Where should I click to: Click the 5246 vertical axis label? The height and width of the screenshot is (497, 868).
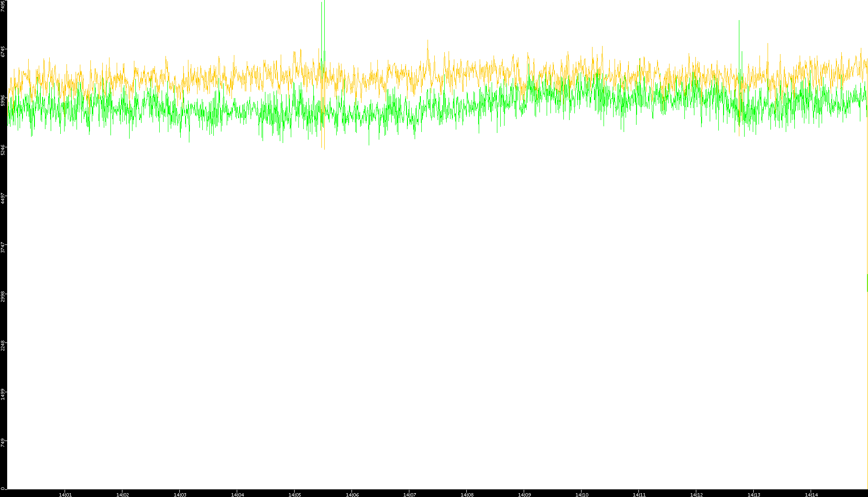3,150
